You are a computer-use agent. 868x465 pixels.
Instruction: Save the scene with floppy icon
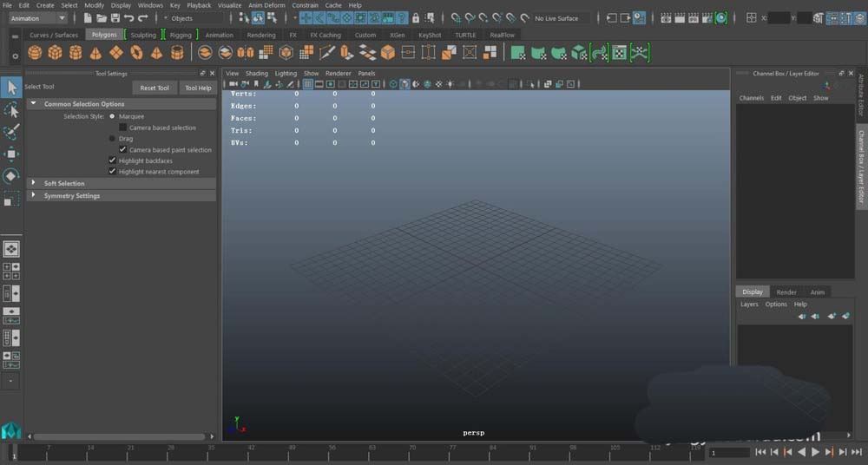click(115, 18)
